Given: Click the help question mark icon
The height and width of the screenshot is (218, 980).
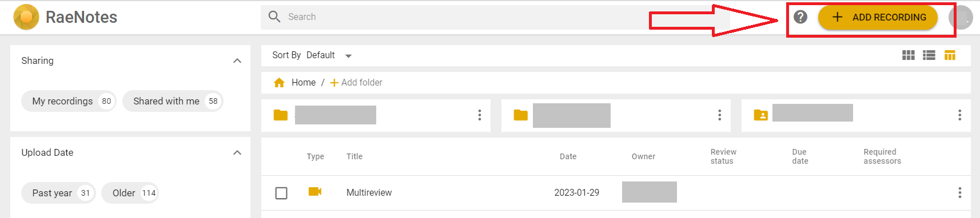Looking at the screenshot, I should [800, 17].
